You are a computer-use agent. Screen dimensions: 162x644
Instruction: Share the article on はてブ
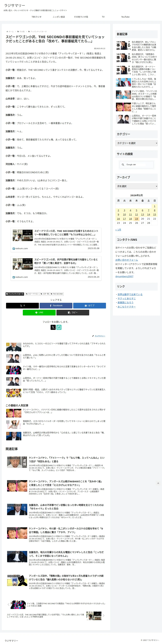coord(89,305)
